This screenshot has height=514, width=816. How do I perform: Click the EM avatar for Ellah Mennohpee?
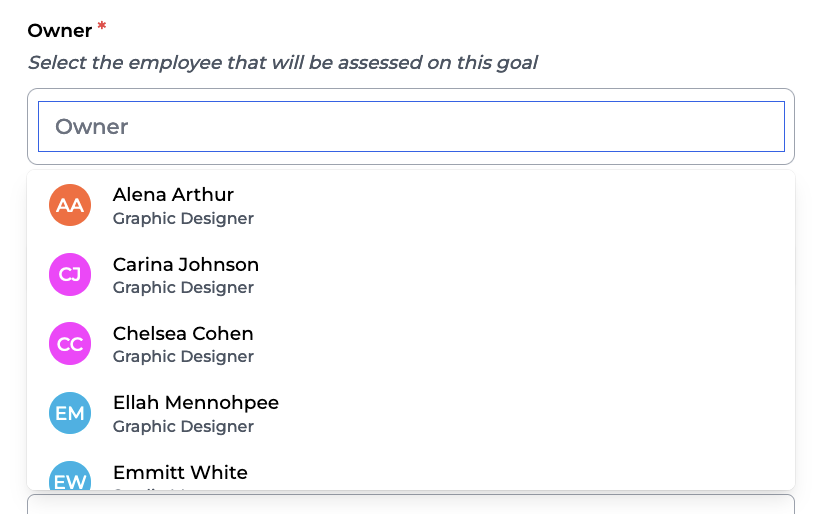click(x=70, y=413)
